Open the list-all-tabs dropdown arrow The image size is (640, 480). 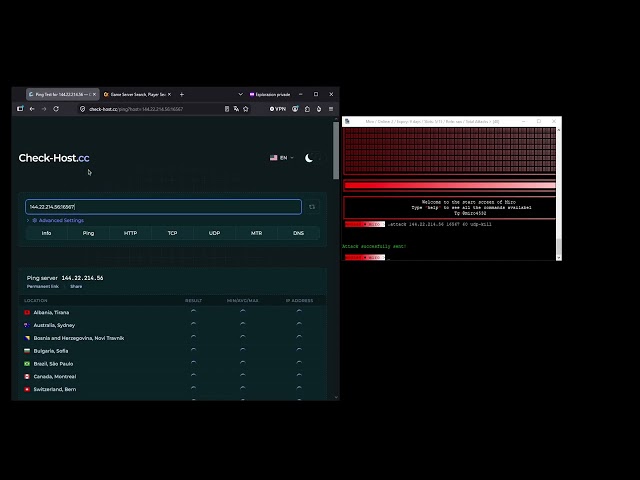coord(240,94)
